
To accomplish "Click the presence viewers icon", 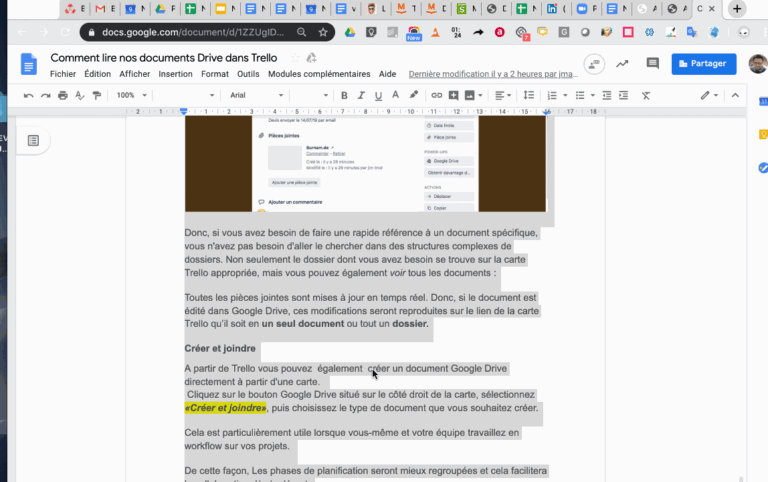I will pos(594,64).
